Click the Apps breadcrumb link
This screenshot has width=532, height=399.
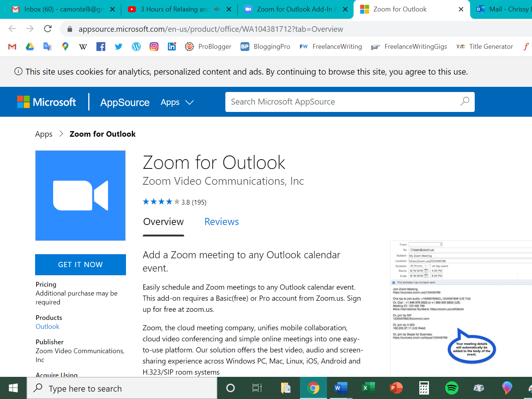[x=44, y=134]
